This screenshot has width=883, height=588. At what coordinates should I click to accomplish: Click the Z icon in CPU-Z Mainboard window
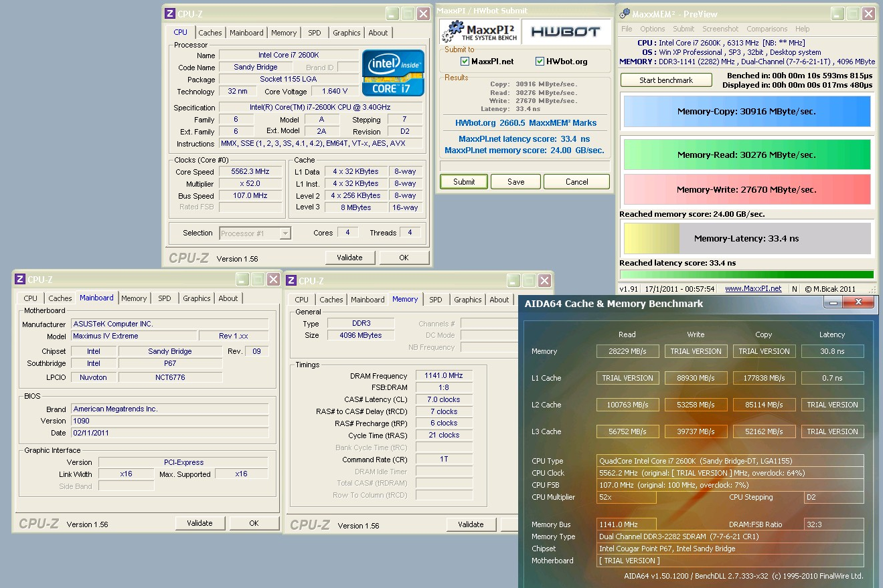point(20,280)
